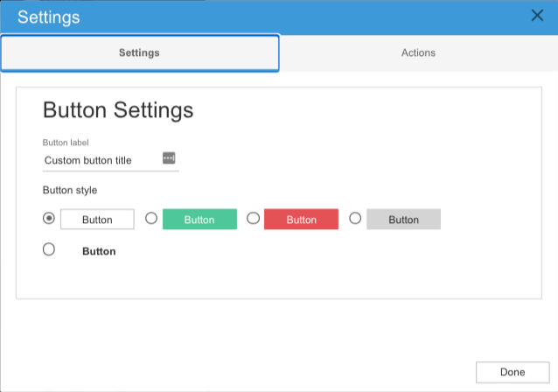Click the small Button label caption
Image resolution: width=558 pixels, height=392 pixels.
66,143
